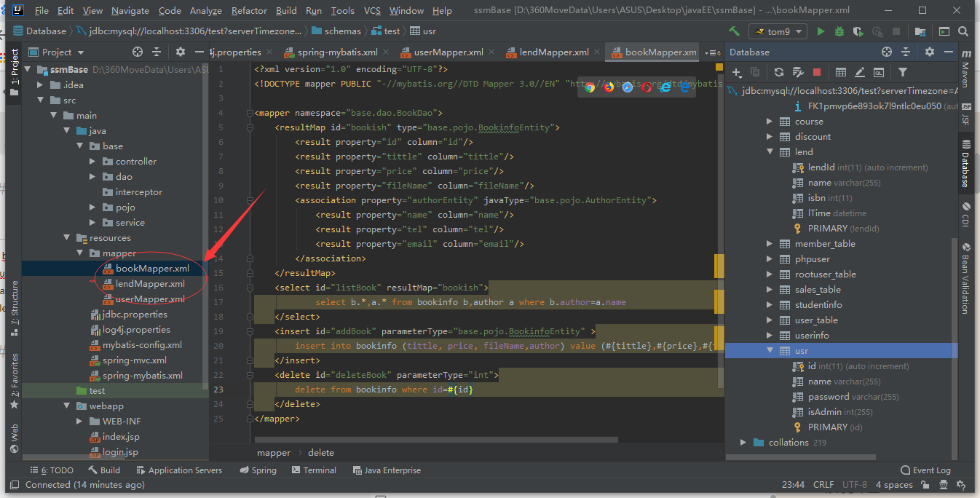Open the Navigate menu

pyautogui.click(x=130, y=10)
